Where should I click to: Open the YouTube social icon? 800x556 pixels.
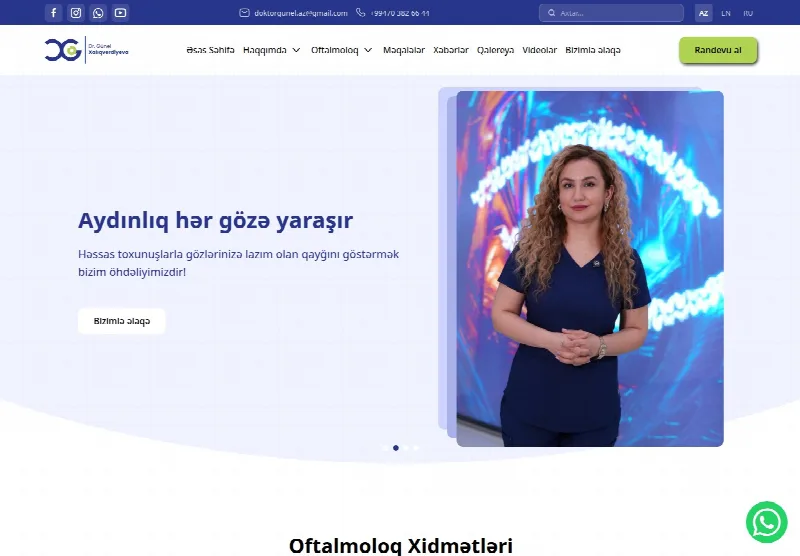(x=120, y=13)
